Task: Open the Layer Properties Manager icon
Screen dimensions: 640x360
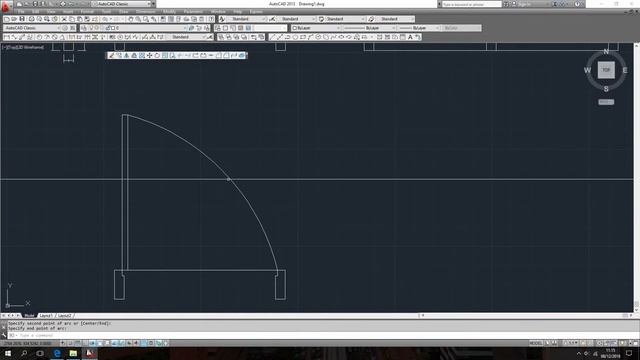Action: point(84,28)
